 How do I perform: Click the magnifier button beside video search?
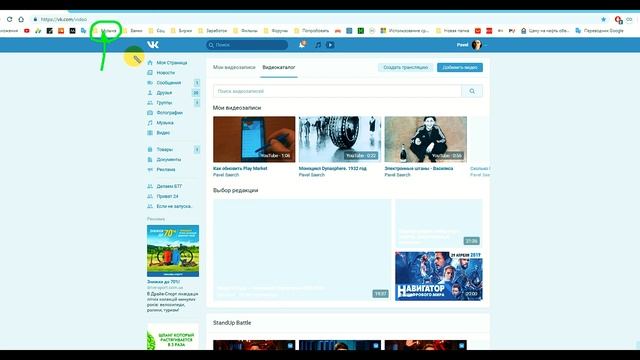tap(472, 91)
